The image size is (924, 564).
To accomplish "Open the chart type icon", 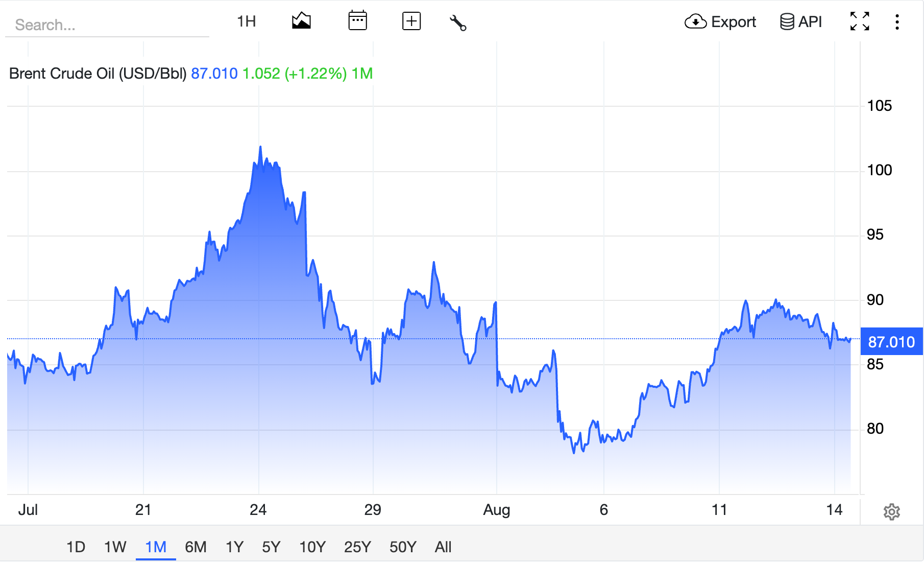I will coord(301,21).
